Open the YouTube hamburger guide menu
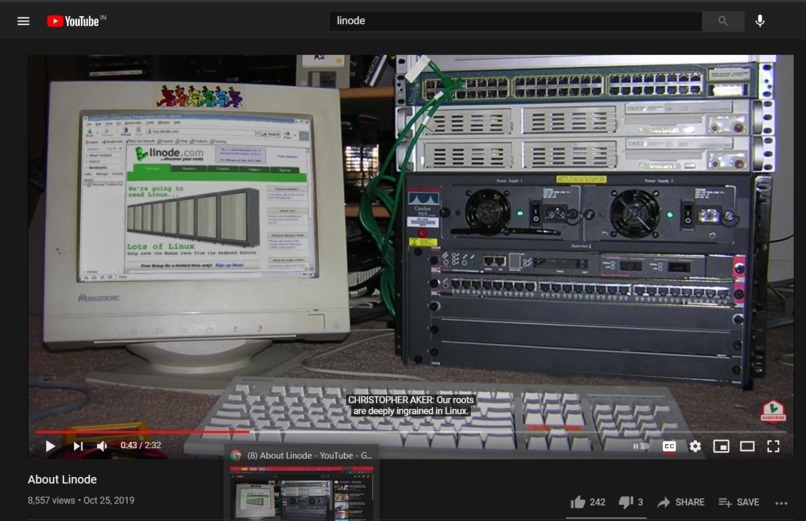 pos(23,21)
